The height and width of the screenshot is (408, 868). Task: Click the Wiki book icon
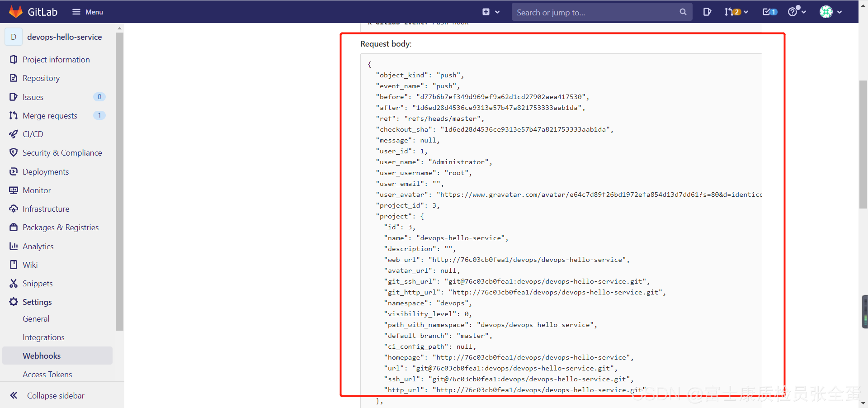[x=14, y=265]
